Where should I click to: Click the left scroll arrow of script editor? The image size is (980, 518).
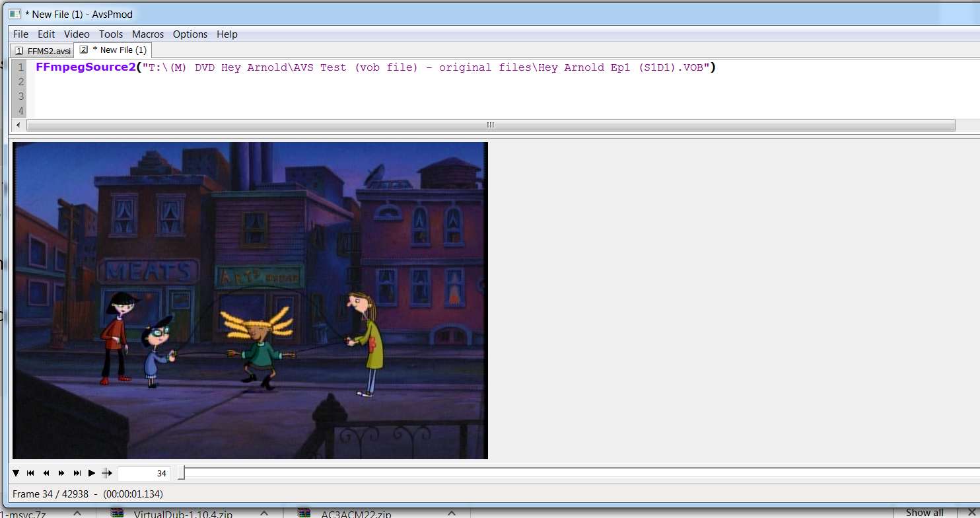point(18,125)
